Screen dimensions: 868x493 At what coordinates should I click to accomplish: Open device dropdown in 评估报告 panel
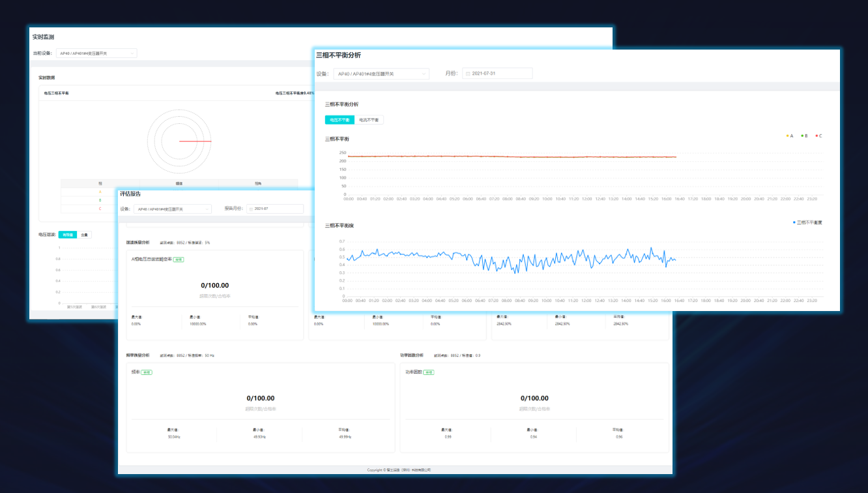pyautogui.click(x=173, y=209)
